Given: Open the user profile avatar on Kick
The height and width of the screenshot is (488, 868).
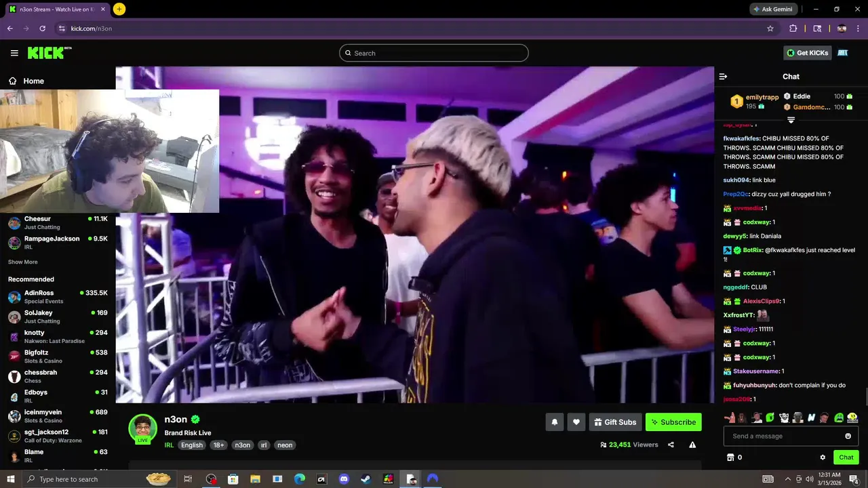Looking at the screenshot, I should click(x=843, y=53).
